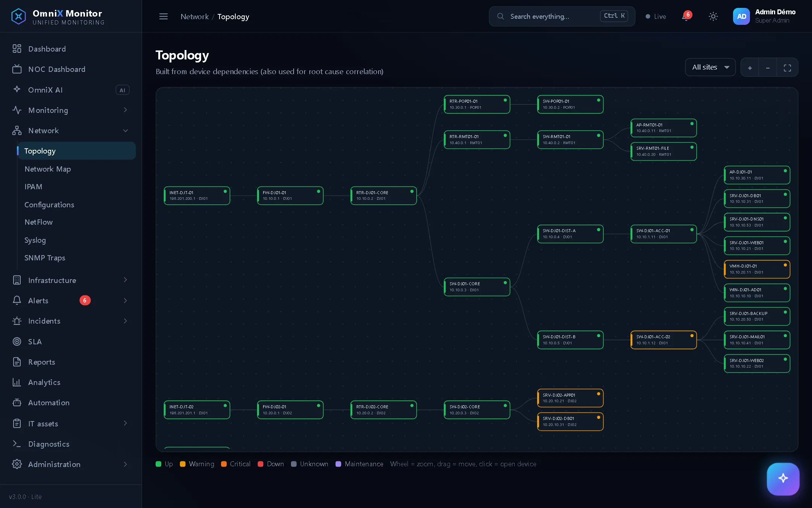Click the Network breadcrumb link
The width and height of the screenshot is (812, 508).
tap(194, 17)
